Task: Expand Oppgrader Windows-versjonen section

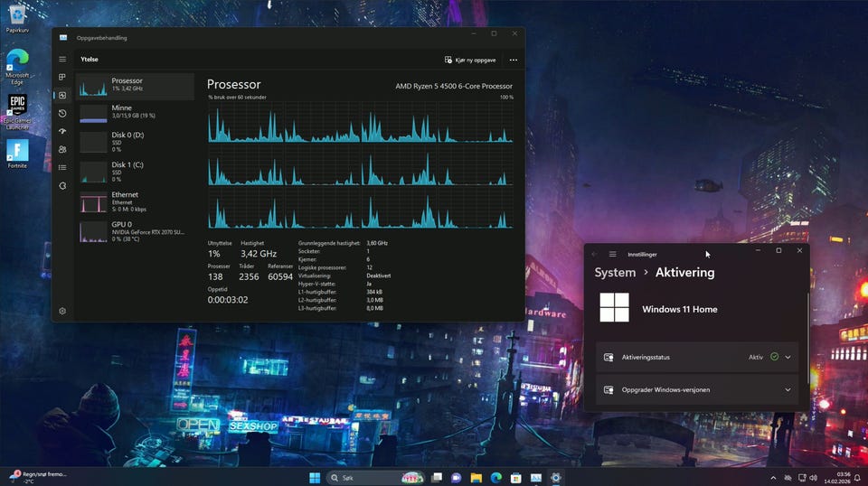Action: (x=788, y=390)
